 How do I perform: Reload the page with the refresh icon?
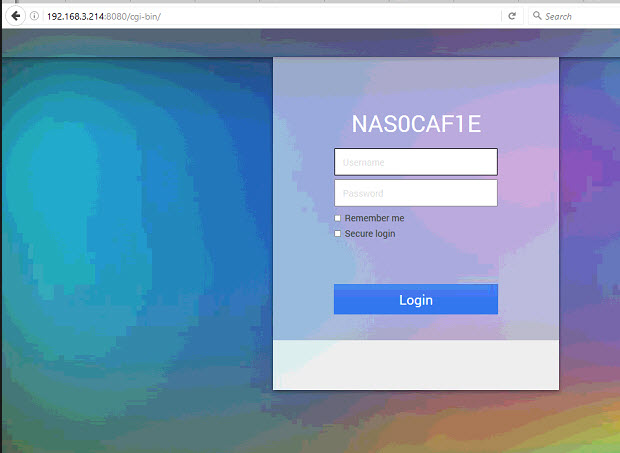click(x=512, y=16)
